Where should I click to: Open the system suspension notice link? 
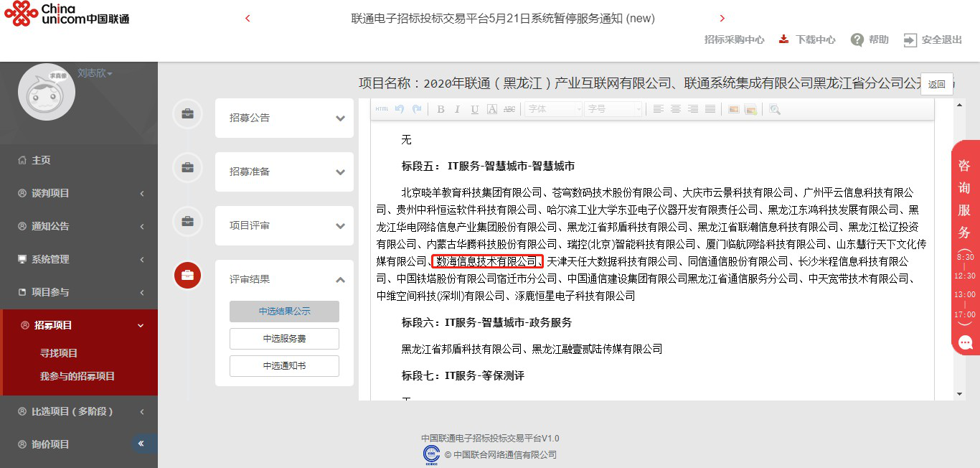click(x=503, y=19)
